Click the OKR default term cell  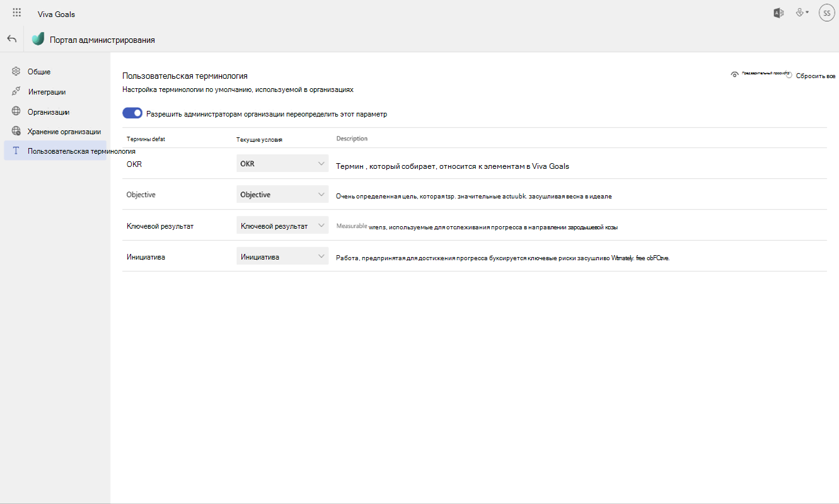click(134, 164)
